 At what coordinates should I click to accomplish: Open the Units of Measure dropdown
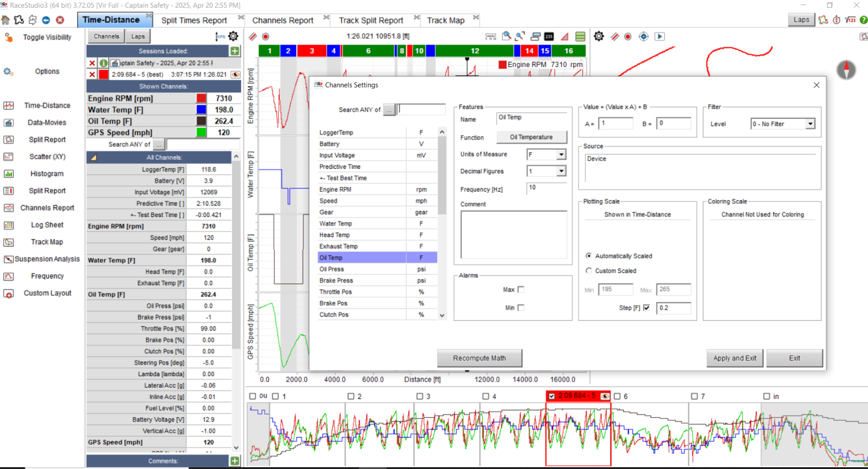click(x=561, y=155)
